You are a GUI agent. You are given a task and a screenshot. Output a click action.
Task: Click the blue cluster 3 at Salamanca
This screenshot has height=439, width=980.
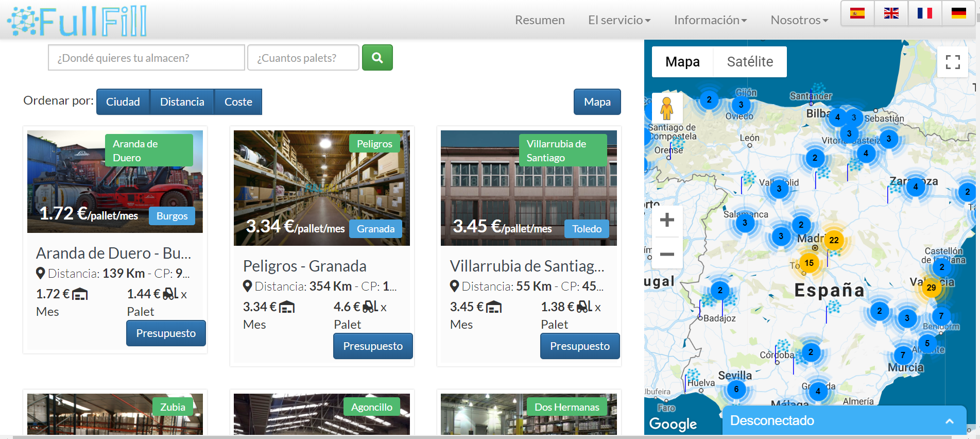[x=745, y=223]
